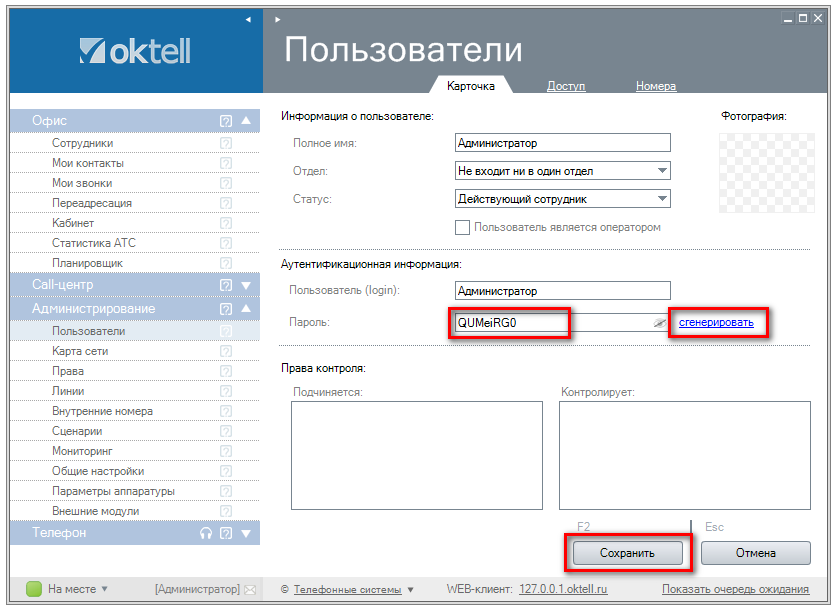This screenshot has height=609, width=836.
Task: Select Карта сети in the sidebar
Action: click(80, 351)
